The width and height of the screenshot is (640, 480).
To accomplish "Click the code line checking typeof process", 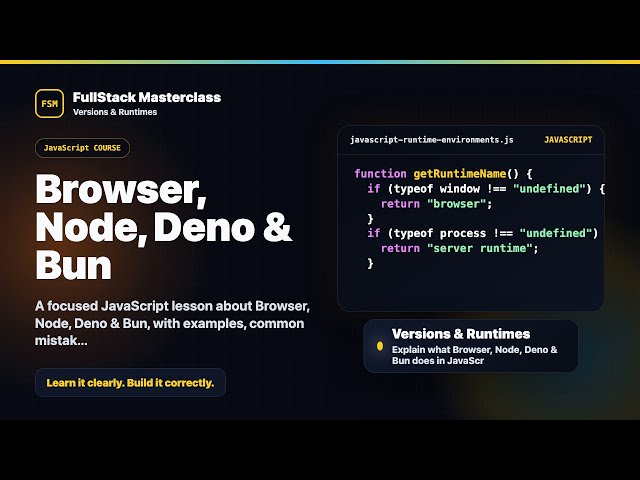I will click(x=482, y=233).
